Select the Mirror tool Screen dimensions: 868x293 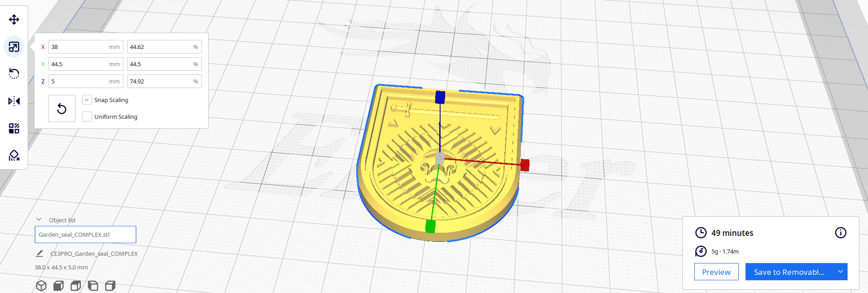tap(14, 101)
